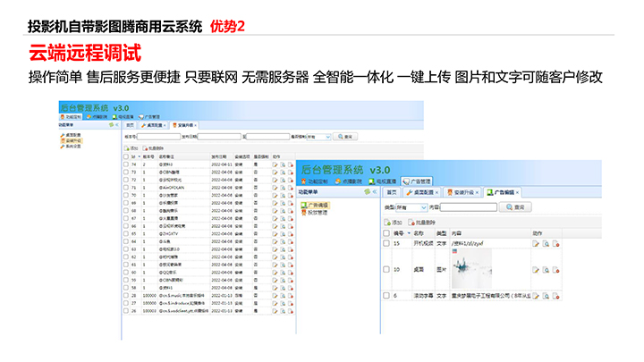The height and width of the screenshot is (362, 644).
Task: Click the delete icon for ad row 6
Action: point(555,295)
